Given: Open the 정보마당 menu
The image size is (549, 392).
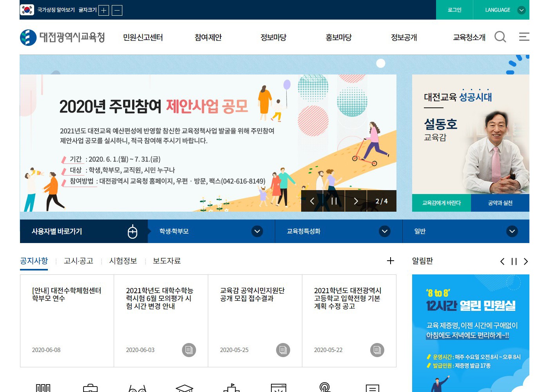Looking at the screenshot, I should pyautogui.click(x=273, y=37).
